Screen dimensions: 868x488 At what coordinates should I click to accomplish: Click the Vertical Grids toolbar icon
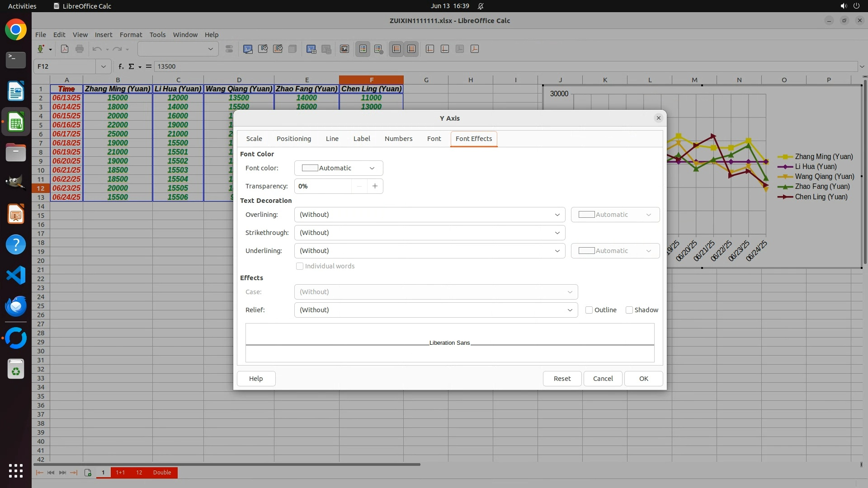click(411, 49)
